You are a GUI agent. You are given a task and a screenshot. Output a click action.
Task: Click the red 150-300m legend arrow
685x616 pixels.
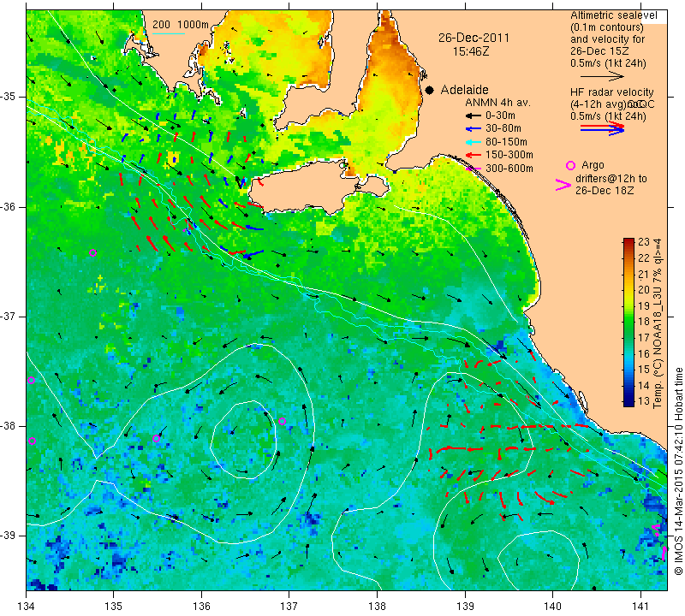473,155
